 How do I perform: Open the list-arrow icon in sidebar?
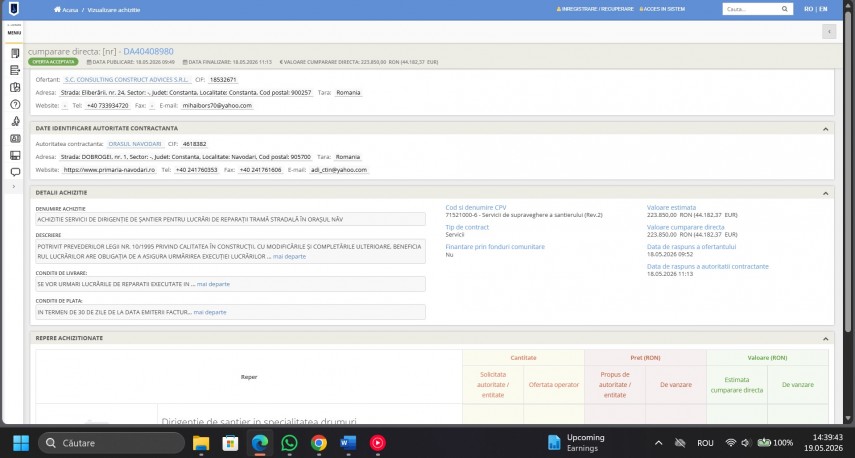[x=15, y=70]
